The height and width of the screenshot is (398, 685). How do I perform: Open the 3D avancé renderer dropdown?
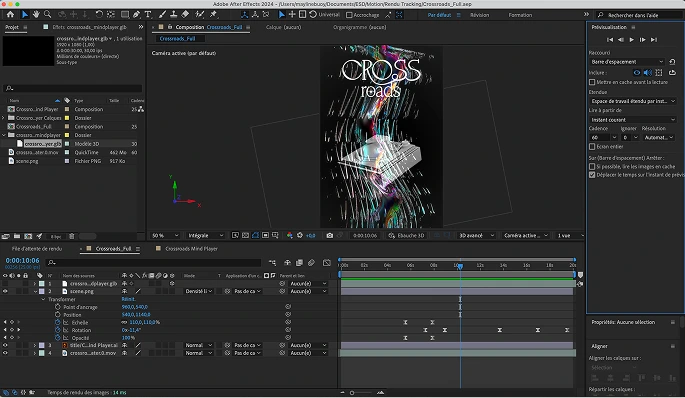[x=476, y=235]
